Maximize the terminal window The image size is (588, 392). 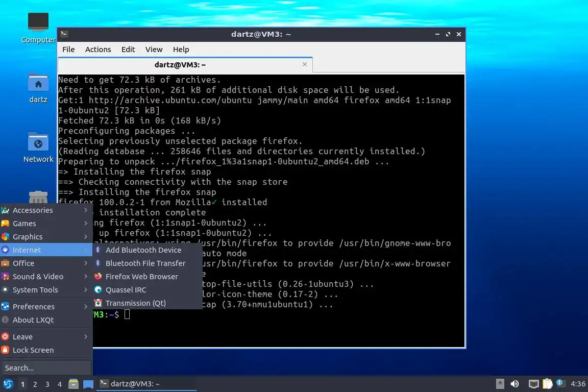point(448,34)
